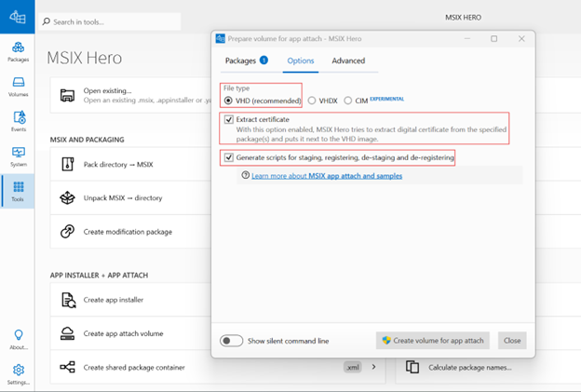This screenshot has height=392, width=581.
Task: Open the System sidebar icon
Action: [x=18, y=155]
